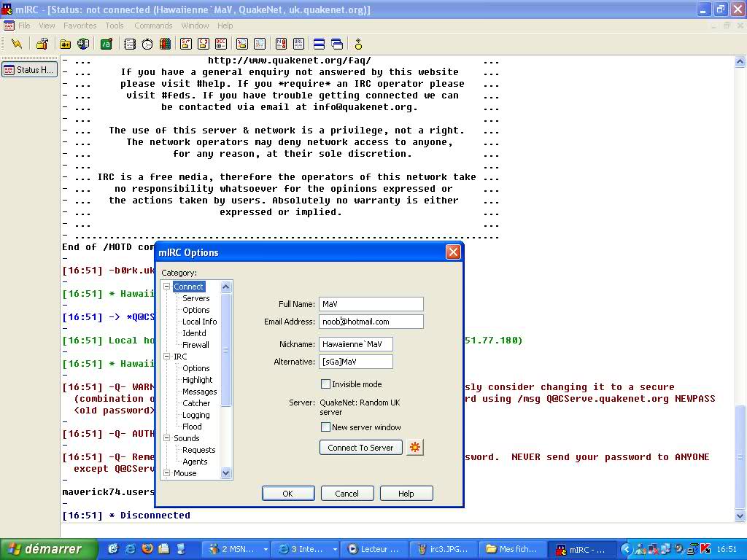Open the Address Book toolbar icon

[130, 44]
